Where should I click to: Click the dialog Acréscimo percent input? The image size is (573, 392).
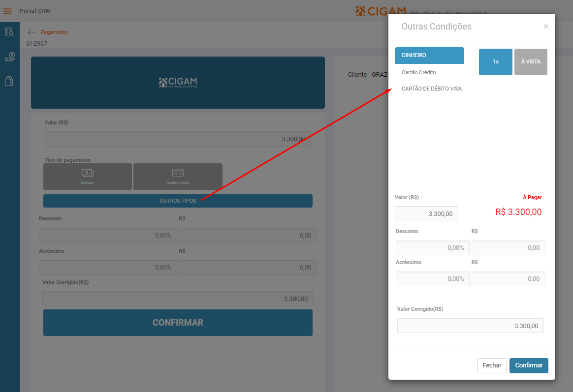click(432, 279)
